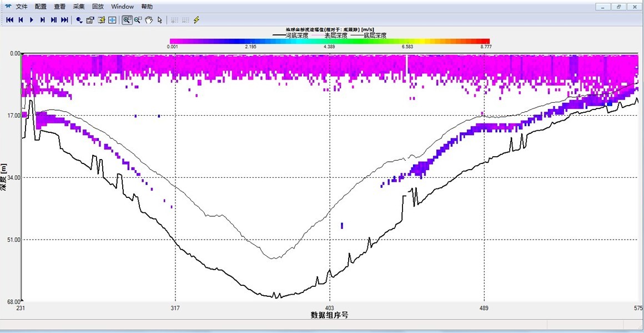This screenshot has width=644, height=333.
Task: Click the velocity color scale bar
Action: 329,41
